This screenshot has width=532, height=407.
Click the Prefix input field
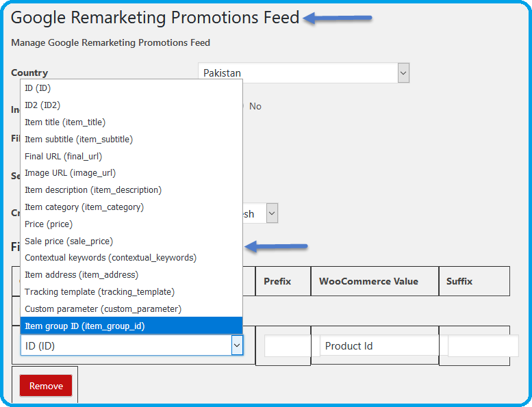pyautogui.click(x=288, y=345)
